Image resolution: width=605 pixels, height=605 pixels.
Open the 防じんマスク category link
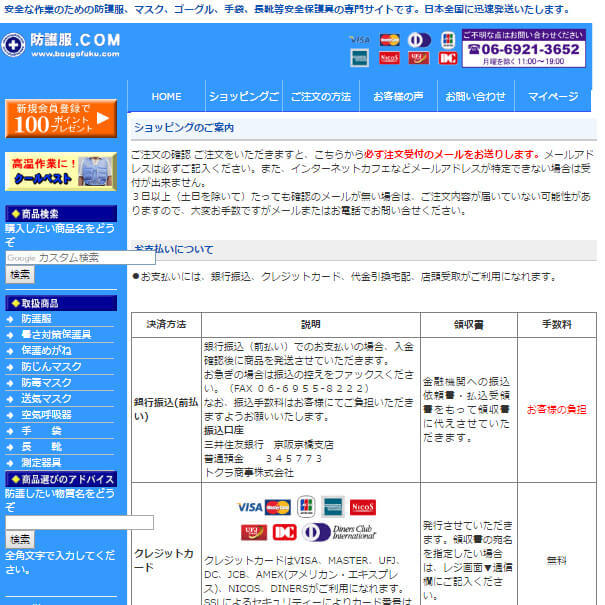coord(51,367)
